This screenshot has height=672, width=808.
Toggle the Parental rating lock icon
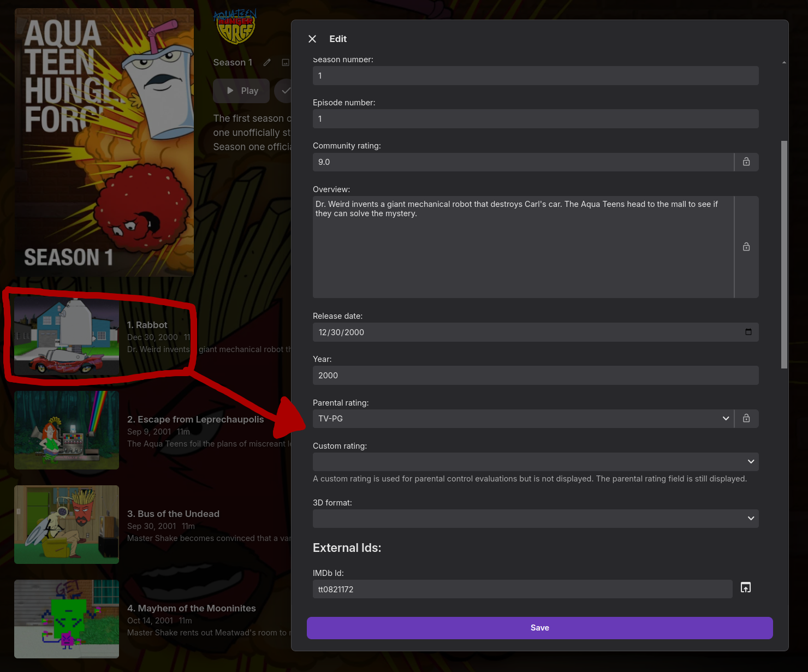pyautogui.click(x=746, y=418)
